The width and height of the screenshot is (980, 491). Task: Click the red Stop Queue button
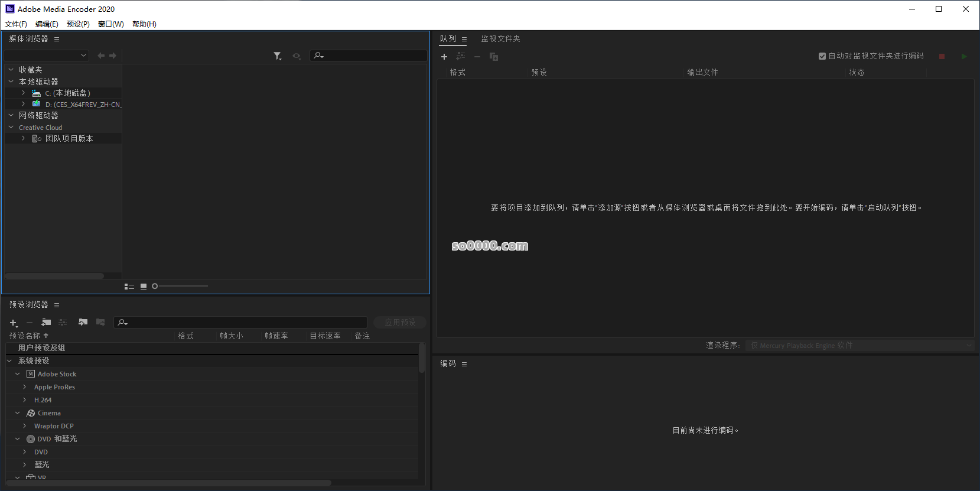click(942, 57)
